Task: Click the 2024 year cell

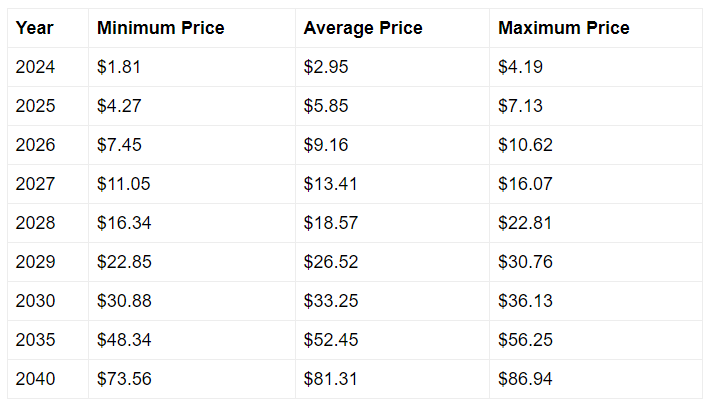Action: coord(48,67)
